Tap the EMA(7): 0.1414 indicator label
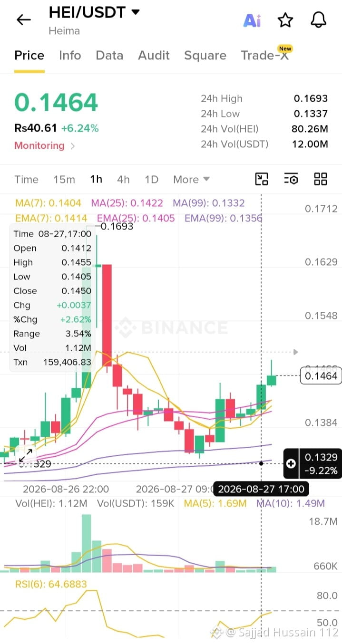 pos(51,218)
